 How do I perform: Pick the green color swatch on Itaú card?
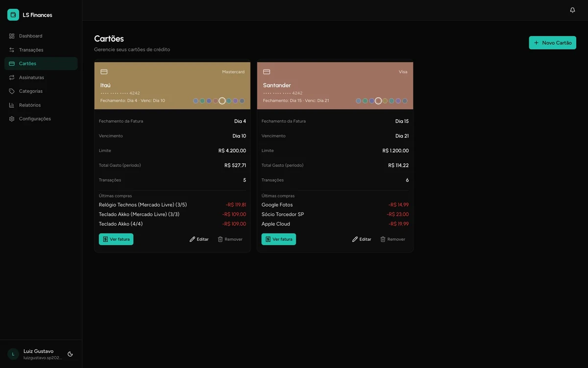point(202,101)
